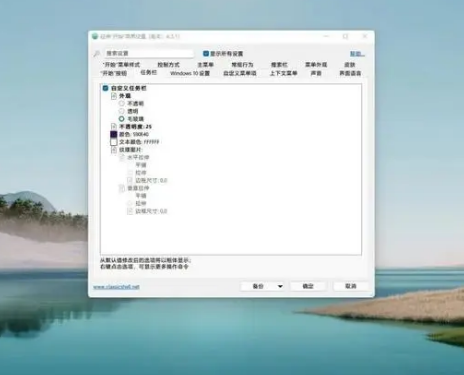The image size is (464, 375).
Task: Select the 不透明 opaque radio button
Action: (x=122, y=103)
